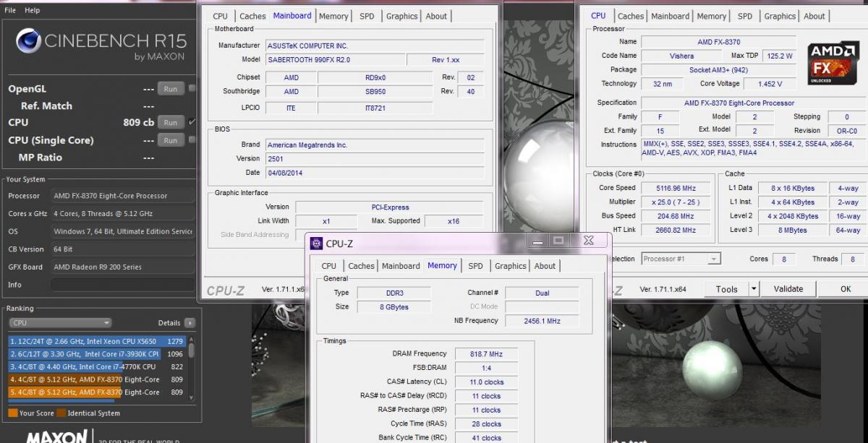The width and height of the screenshot is (868, 443).
Task: Click the maximize button of CPU-Z Memory window
Action: (x=558, y=240)
